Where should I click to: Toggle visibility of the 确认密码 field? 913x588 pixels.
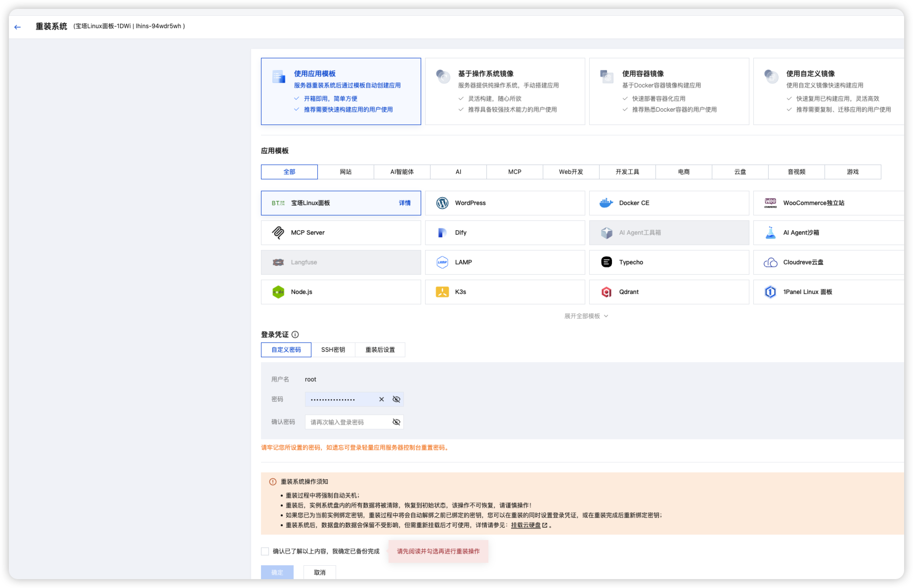(x=396, y=422)
